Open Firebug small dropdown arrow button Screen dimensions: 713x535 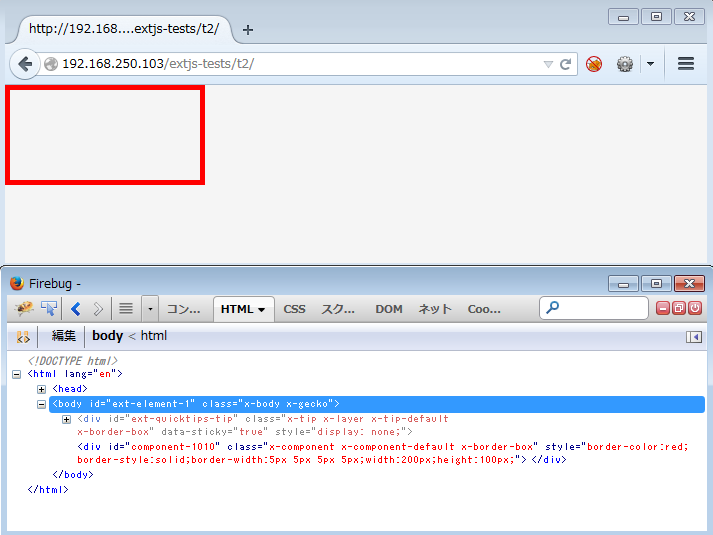(150, 309)
